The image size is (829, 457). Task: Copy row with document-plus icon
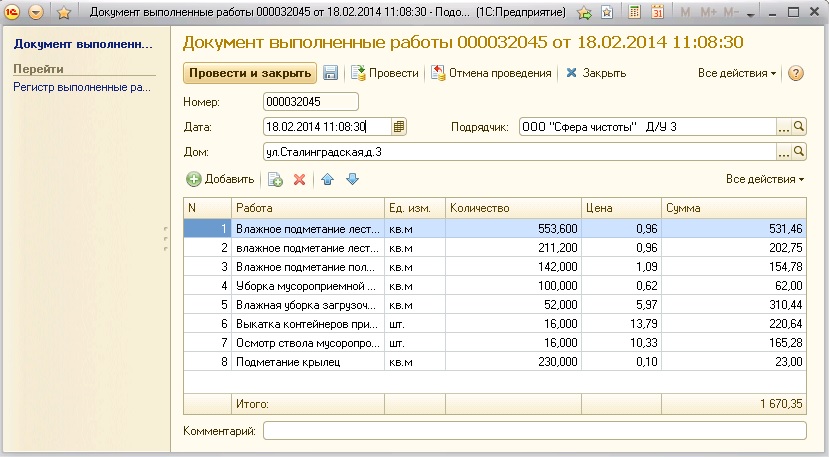pos(275,179)
